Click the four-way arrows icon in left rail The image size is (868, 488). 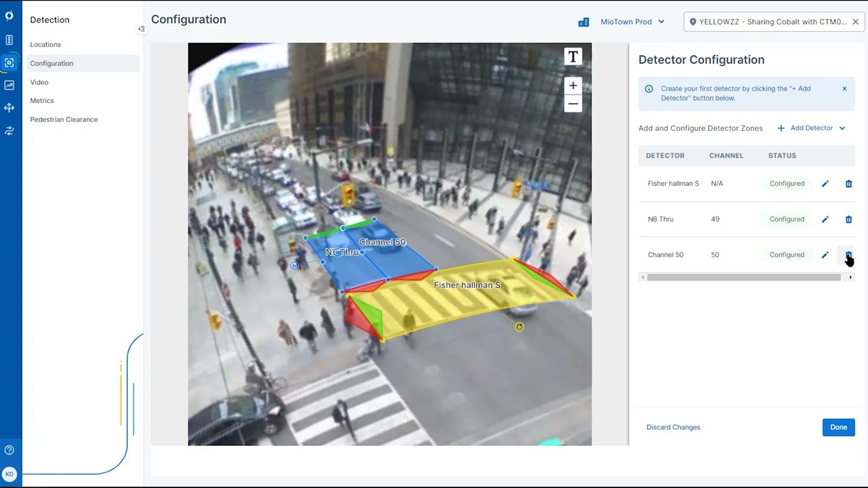point(9,108)
